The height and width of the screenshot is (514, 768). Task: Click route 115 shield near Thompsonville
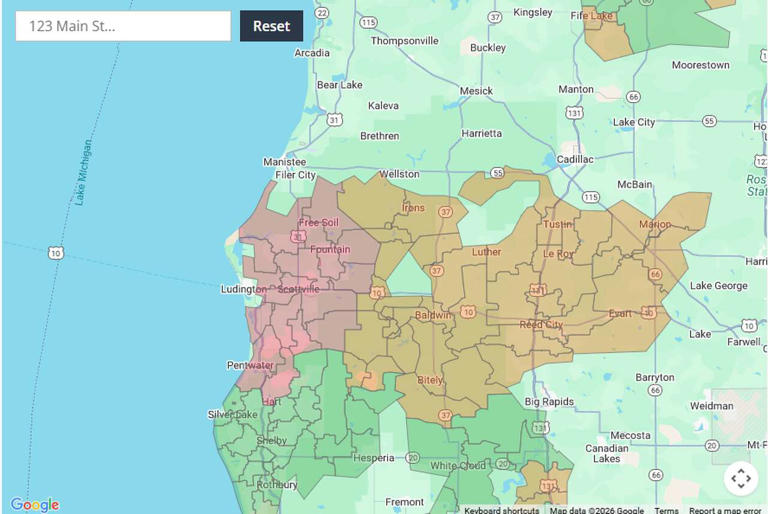tap(368, 22)
